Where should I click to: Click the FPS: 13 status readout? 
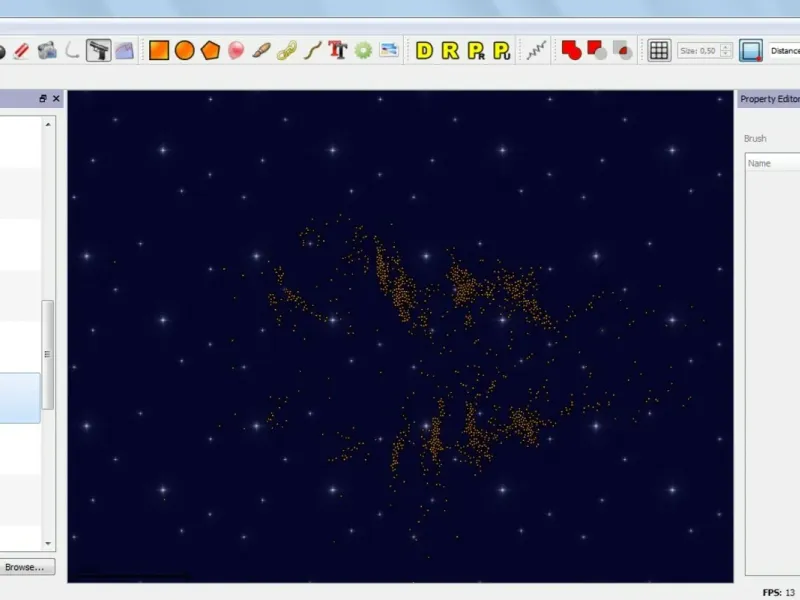(x=779, y=592)
